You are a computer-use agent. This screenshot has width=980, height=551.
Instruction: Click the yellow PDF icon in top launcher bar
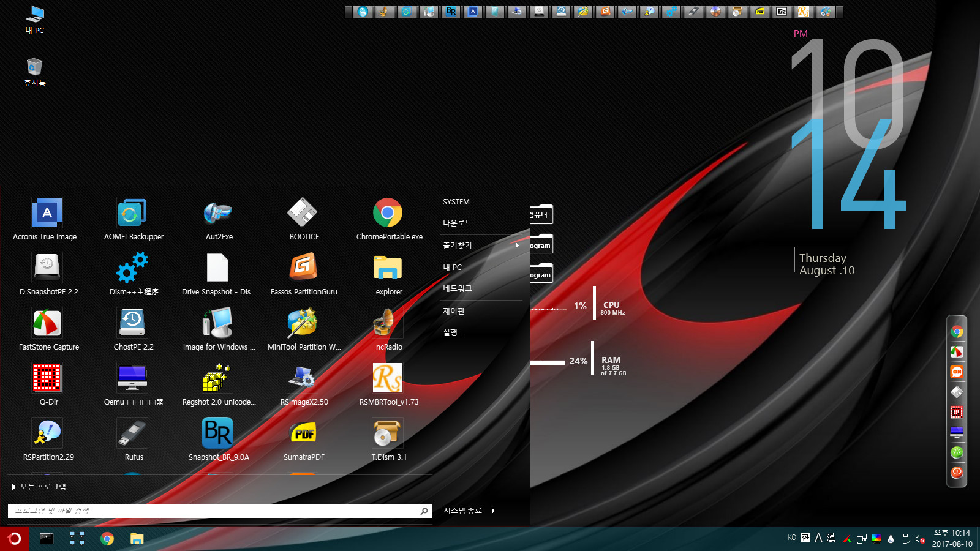point(759,12)
